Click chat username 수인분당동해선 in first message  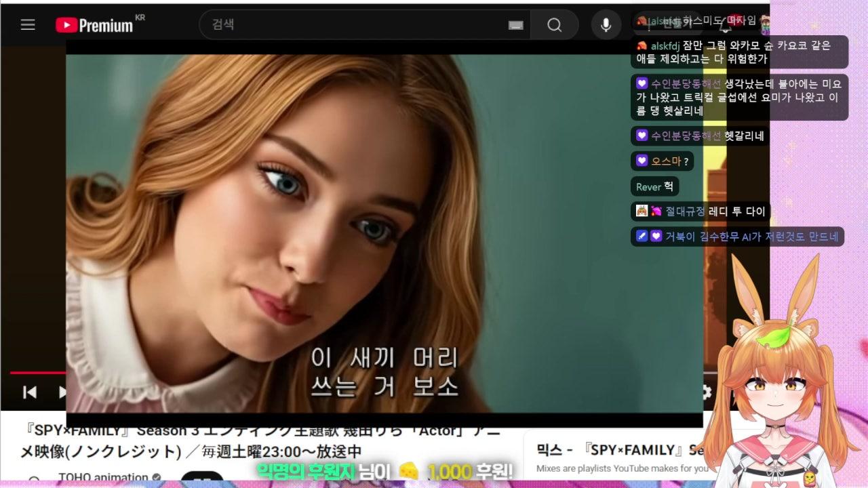[686, 83]
